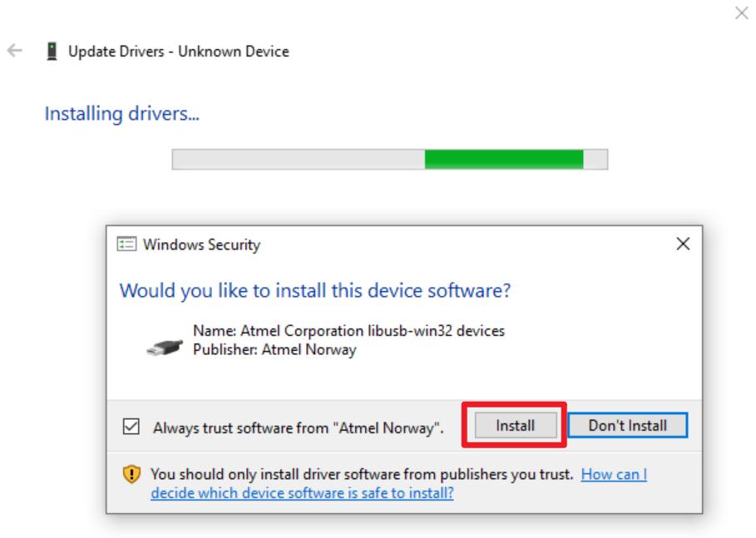
Task: Close the Windows Security dialog
Action: (683, 244)
